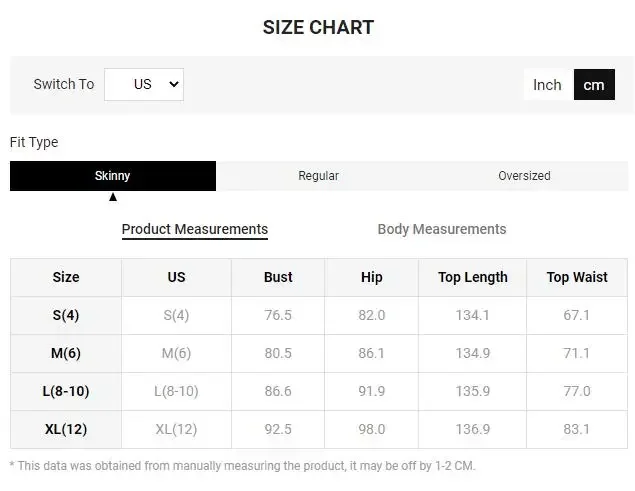Image resolution: width=635 pixels, height=491 pixels.
Task: Click the Hip column header
Action: 371,277
